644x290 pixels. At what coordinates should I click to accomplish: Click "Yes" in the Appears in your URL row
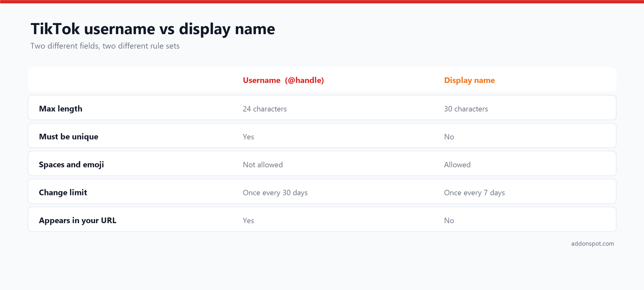pos(248,221)
